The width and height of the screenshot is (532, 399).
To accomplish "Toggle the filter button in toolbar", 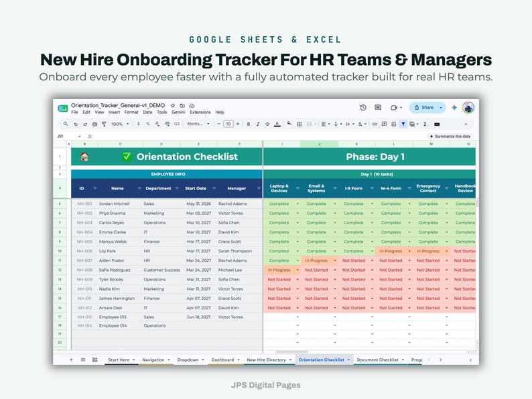I will pos(403,124).
